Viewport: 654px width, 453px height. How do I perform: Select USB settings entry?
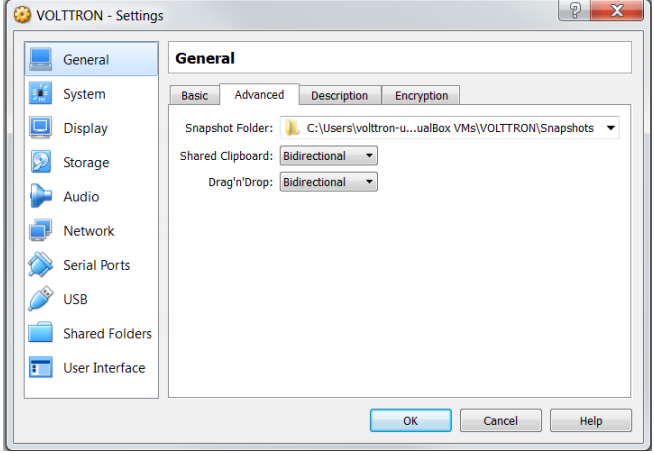[91, 299]
